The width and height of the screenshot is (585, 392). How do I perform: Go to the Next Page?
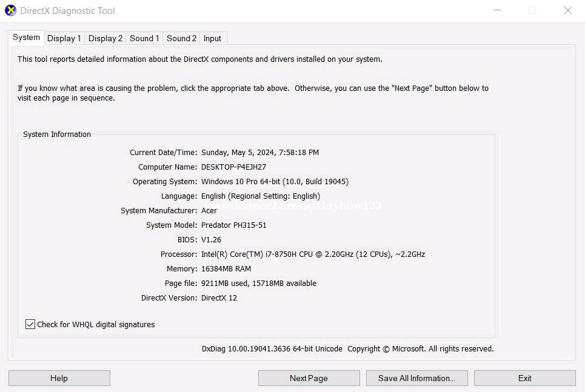pos(309,378)
